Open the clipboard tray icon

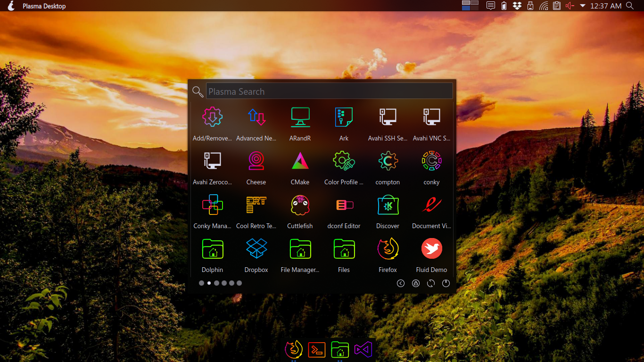click(x=557, y=6)
